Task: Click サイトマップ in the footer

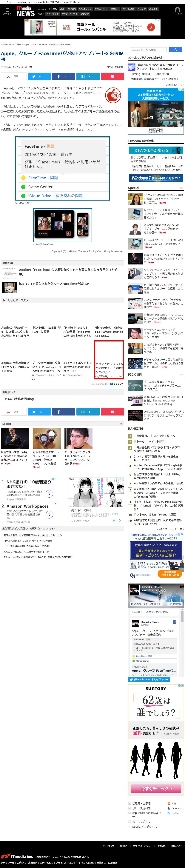Action: 108,846
